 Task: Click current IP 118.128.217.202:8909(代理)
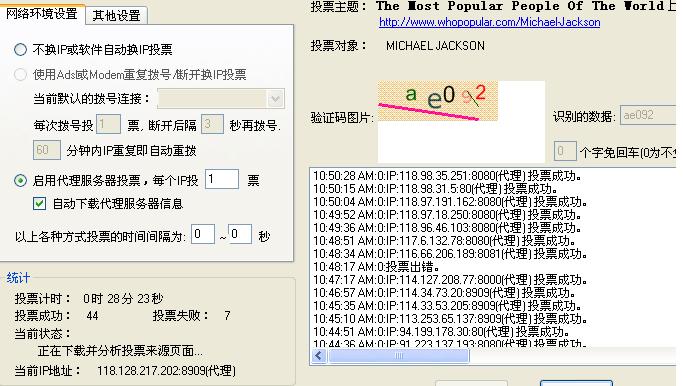[166, 371]
